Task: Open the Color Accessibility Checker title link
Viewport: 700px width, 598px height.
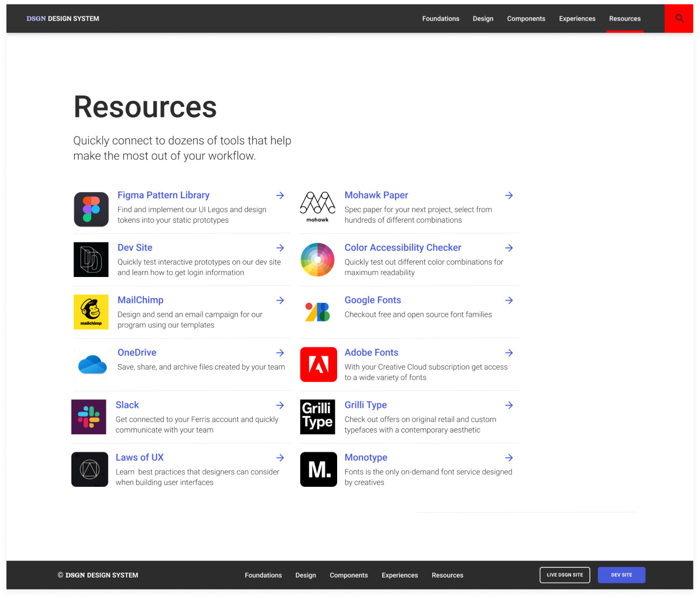Action: click(x=403, y=247)
